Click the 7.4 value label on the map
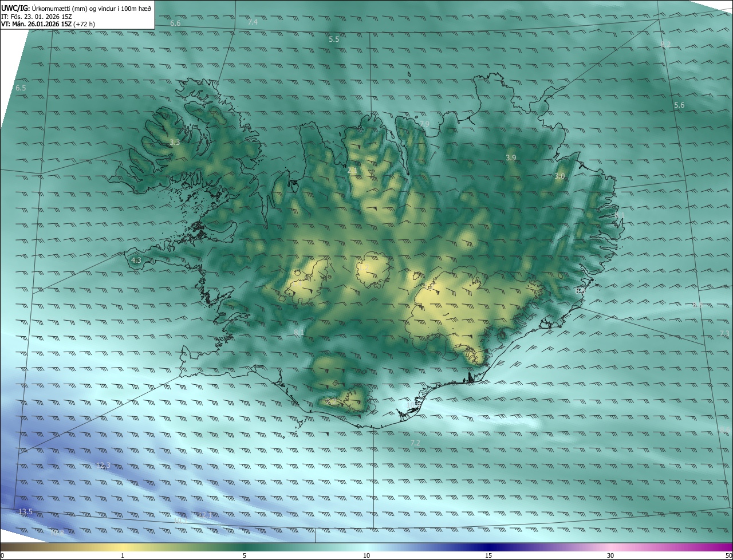This screenshot has height=560, width=733. (253, 22)
